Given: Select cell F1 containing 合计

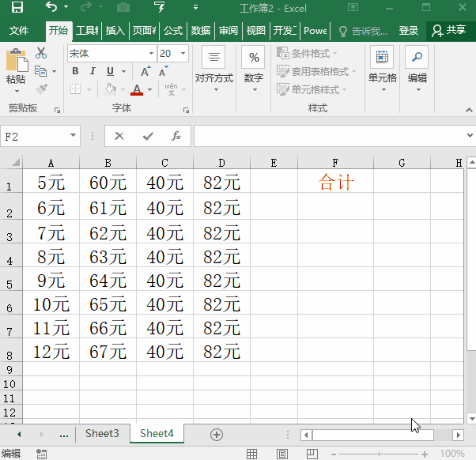Looking at the screenshot, I should [335, 183].
